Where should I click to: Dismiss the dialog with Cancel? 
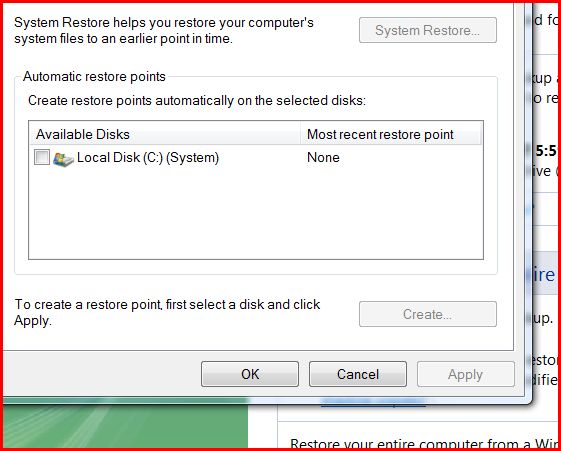pos(358,374)
